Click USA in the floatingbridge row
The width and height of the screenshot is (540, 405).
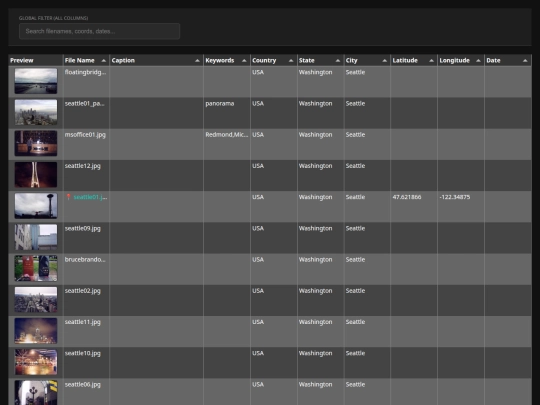click(x=258, y=72)
